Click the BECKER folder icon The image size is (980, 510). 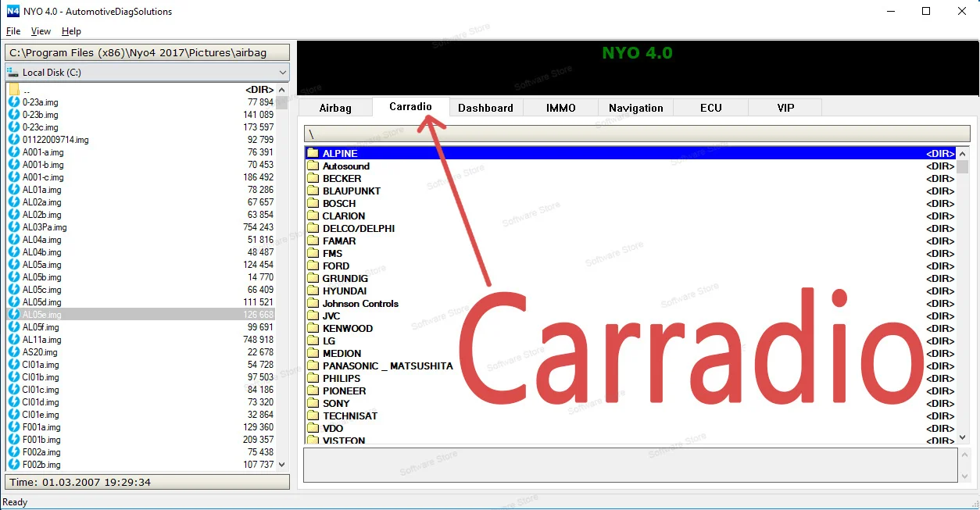[313, 179]
